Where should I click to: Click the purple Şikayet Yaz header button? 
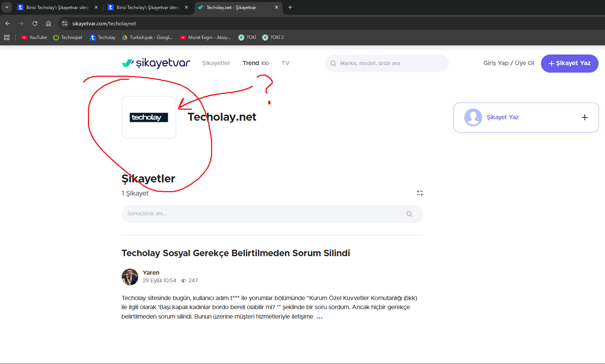tap(569, 63)
